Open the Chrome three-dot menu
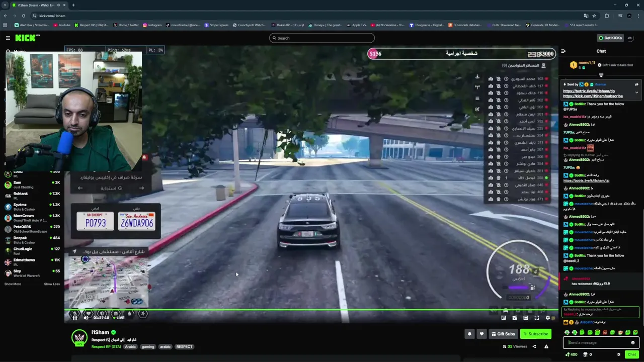This screenshot has width=644, height=362. [639, 16]
